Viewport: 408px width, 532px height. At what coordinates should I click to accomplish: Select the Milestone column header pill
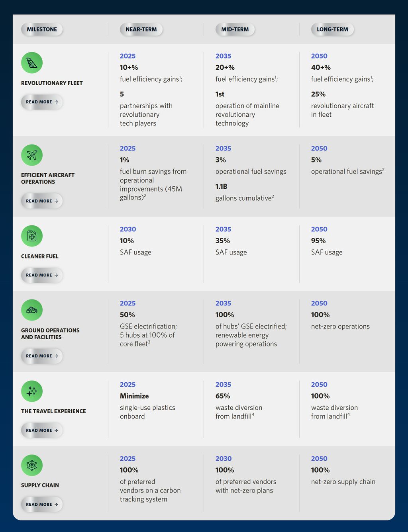(42, 29)
